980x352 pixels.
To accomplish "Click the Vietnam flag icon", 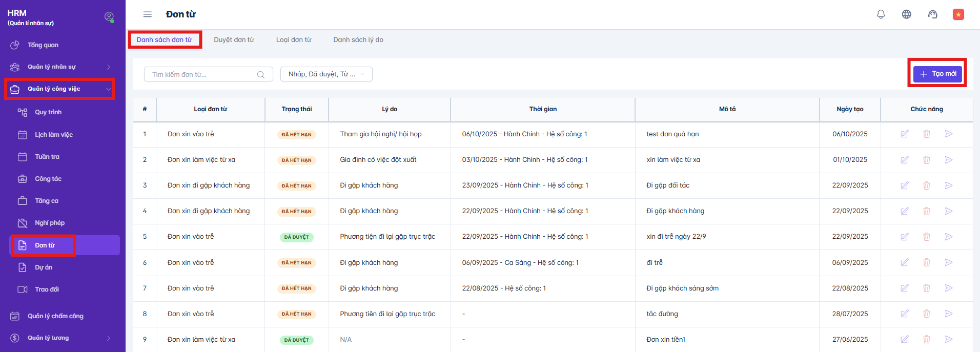I will click(958, 14).
